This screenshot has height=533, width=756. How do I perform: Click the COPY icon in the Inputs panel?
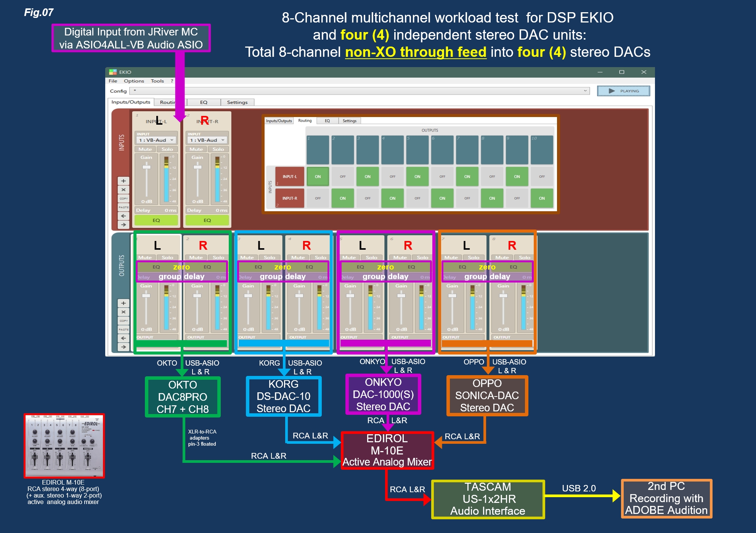123,198
